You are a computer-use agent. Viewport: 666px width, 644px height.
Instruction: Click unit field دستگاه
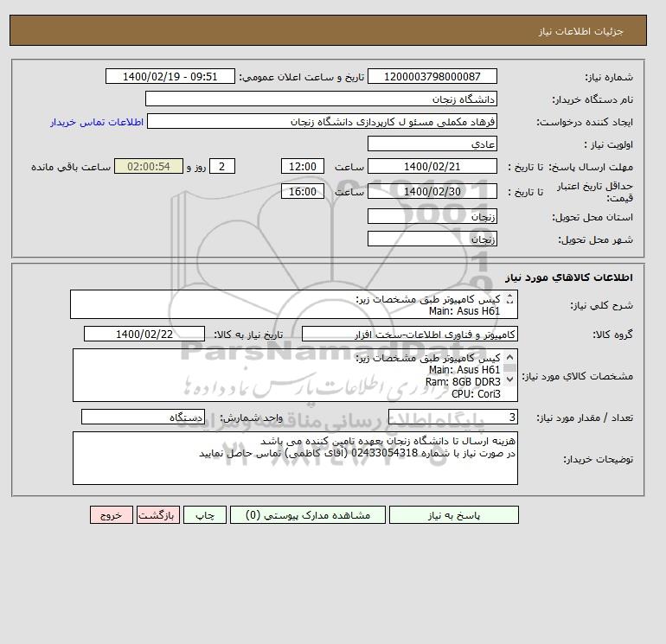143,418
